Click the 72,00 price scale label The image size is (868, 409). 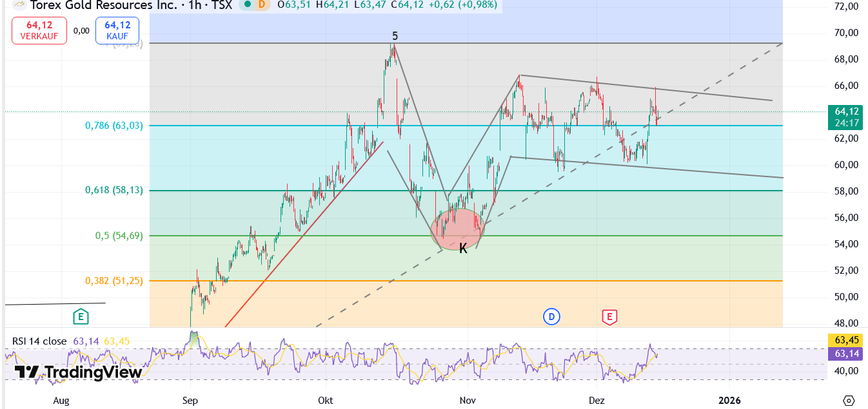pos(846,6)
